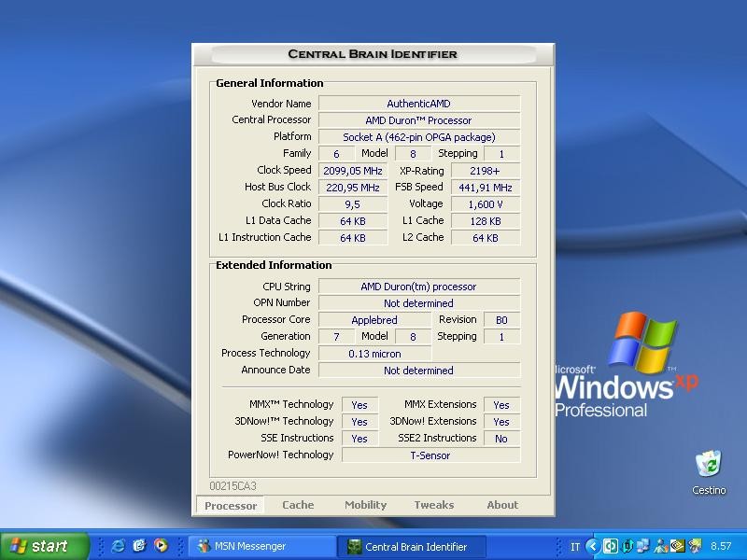747x560 pixels.
Task: Open the Start menu
Action: [45, 546]
